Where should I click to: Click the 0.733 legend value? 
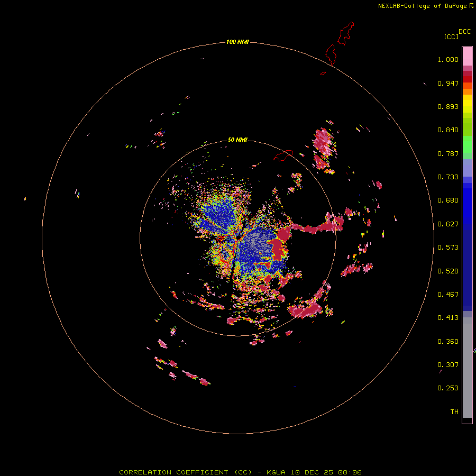[x=448, y=177]
